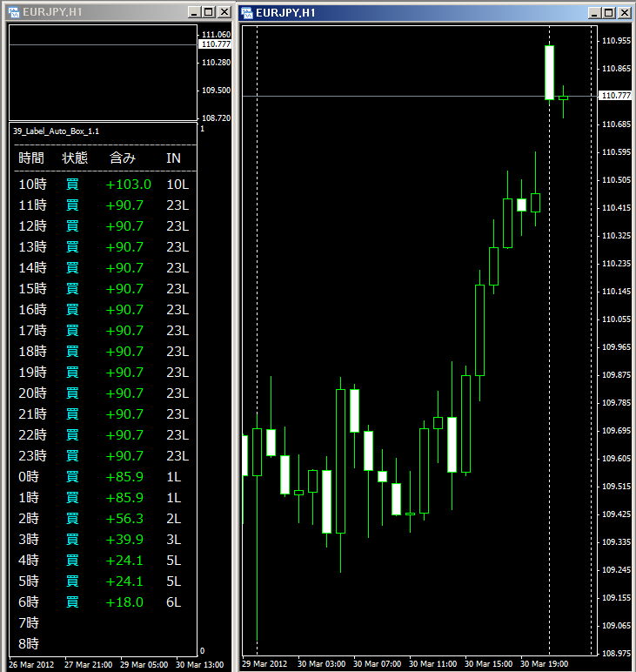This screenshot has height=672, width=636.
Task: Minimize the left EURJPY,H1 chart window
Action: point(192,12)
